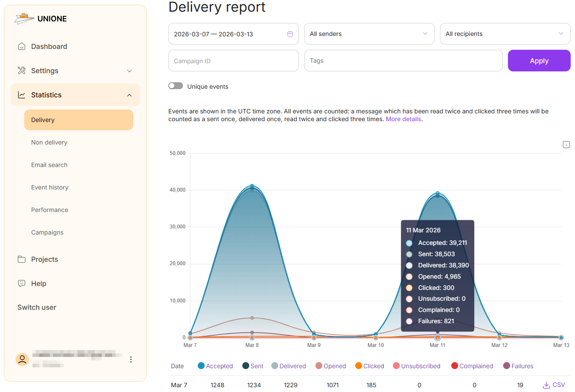Follow the More details link

403,119
